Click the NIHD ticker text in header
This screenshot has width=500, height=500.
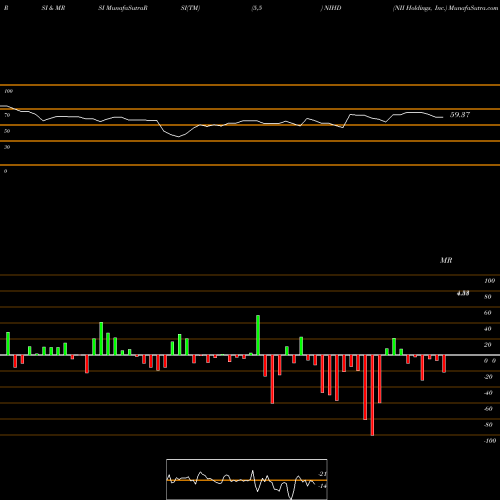[x=332, y=8]
